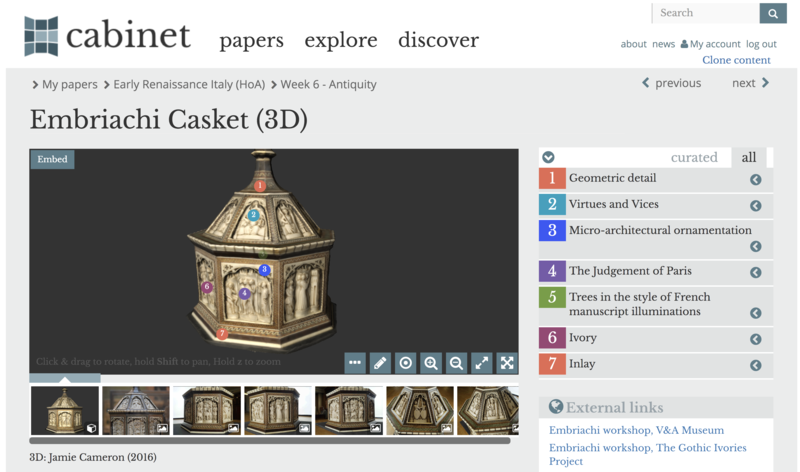Click the Embed button
The width and height of the screenshot is (800, 472).
click(52, 159)
